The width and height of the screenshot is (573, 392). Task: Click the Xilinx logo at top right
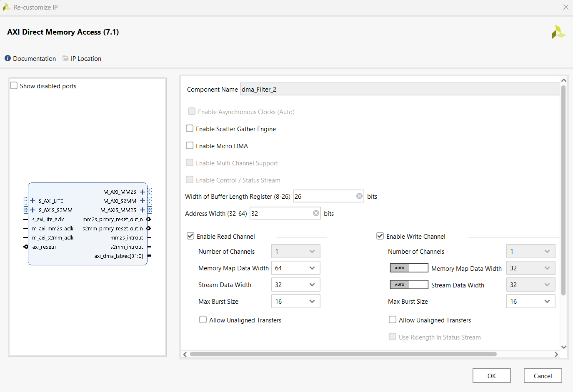pyautogui.click(x=558, y=32)
